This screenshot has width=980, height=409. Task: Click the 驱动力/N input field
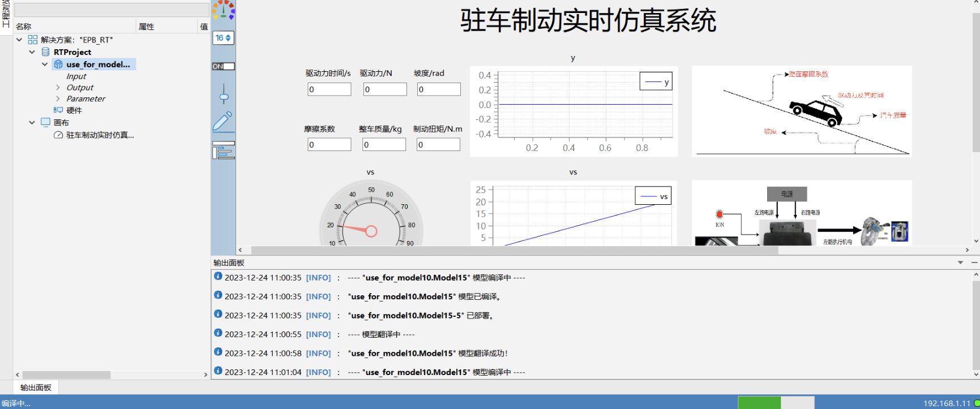pos(384,89)
